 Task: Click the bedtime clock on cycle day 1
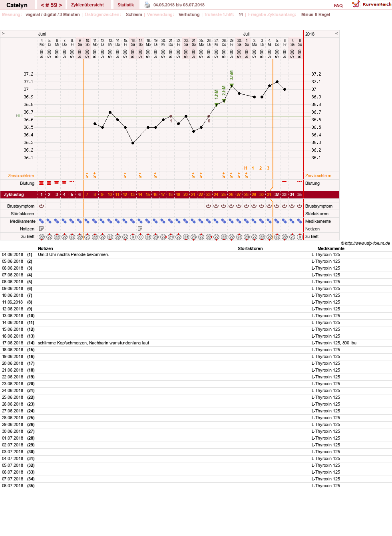click(x=42, y=237)
